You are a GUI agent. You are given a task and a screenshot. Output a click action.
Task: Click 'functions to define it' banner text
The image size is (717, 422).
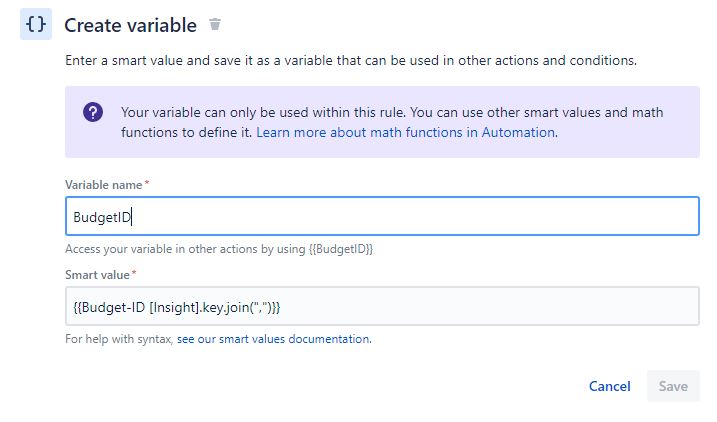click(187, 133)
